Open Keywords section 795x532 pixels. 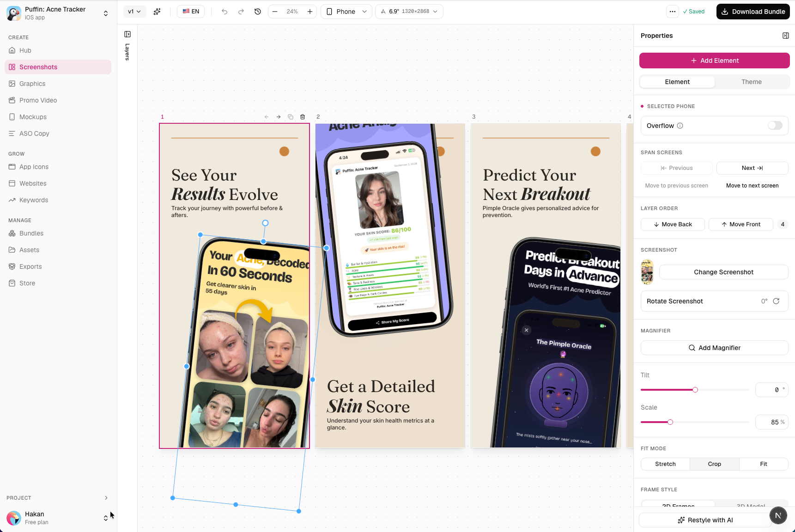tap(58, 200)
